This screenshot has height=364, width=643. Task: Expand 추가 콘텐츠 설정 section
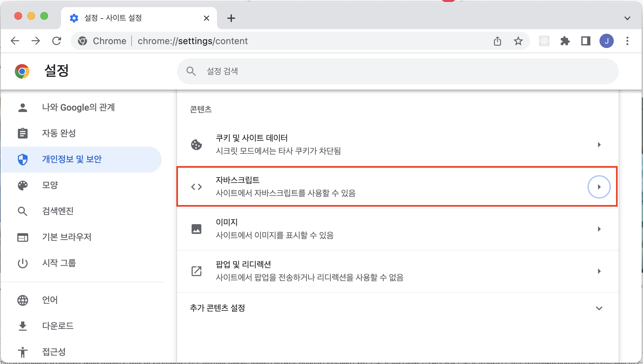599,308
